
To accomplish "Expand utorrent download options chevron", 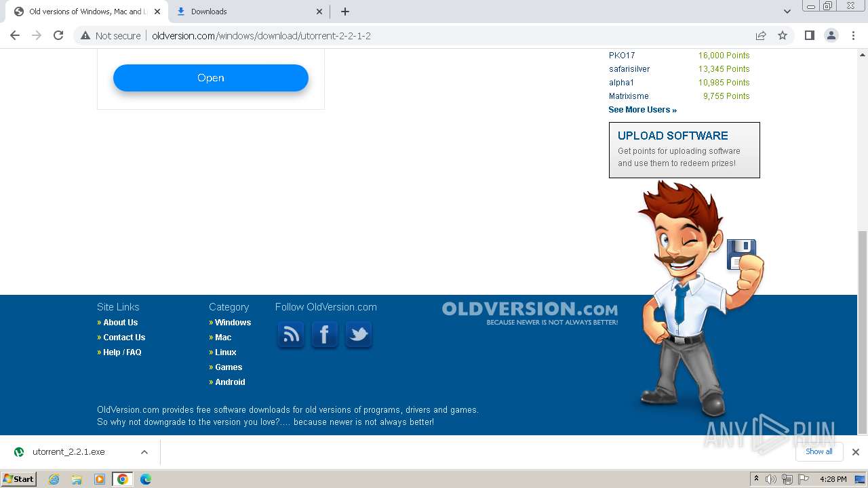I will click(x=144, y=452).
